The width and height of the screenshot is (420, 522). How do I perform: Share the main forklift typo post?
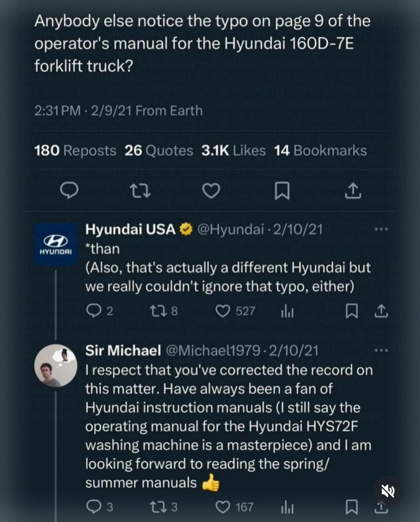(353, 191)
